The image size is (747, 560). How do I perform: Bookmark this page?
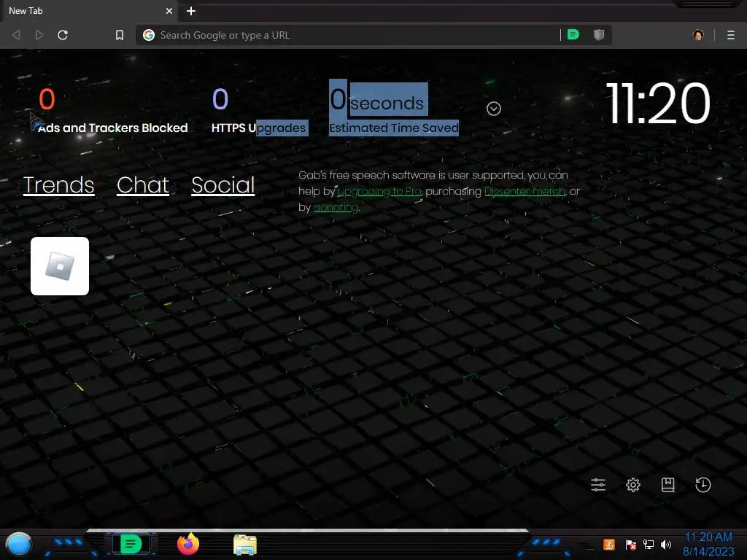click(120, 35)
